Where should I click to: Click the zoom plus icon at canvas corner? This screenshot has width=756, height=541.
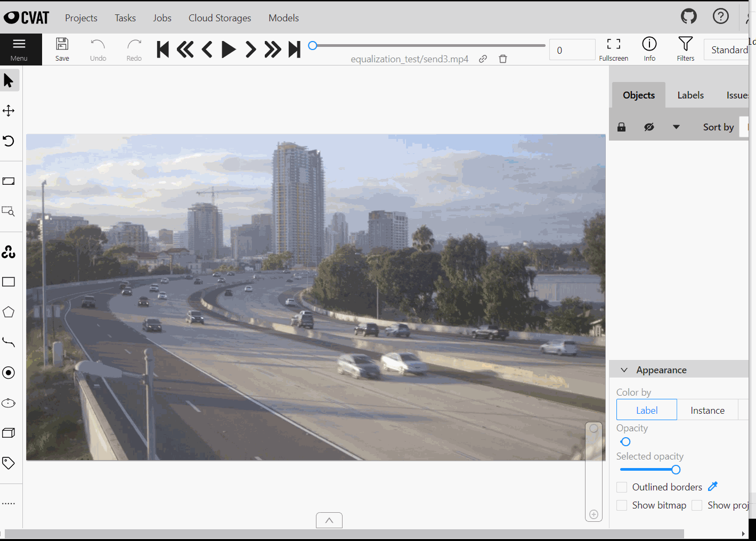(x=594, y=514)
